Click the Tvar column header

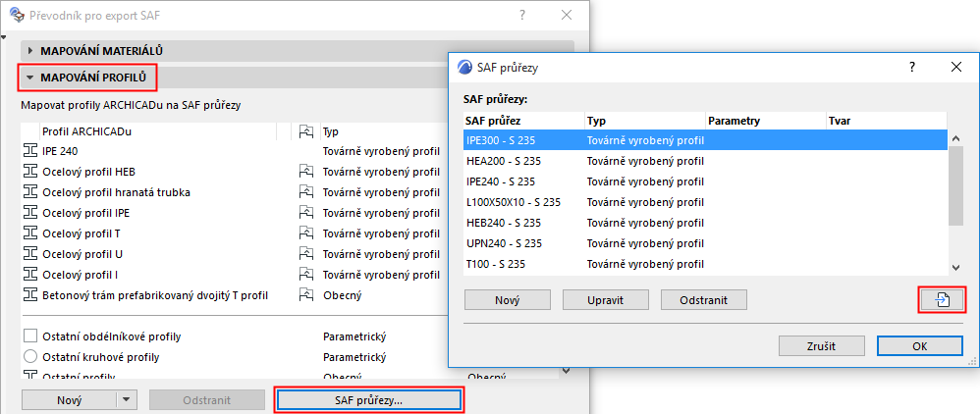[887, 121]
